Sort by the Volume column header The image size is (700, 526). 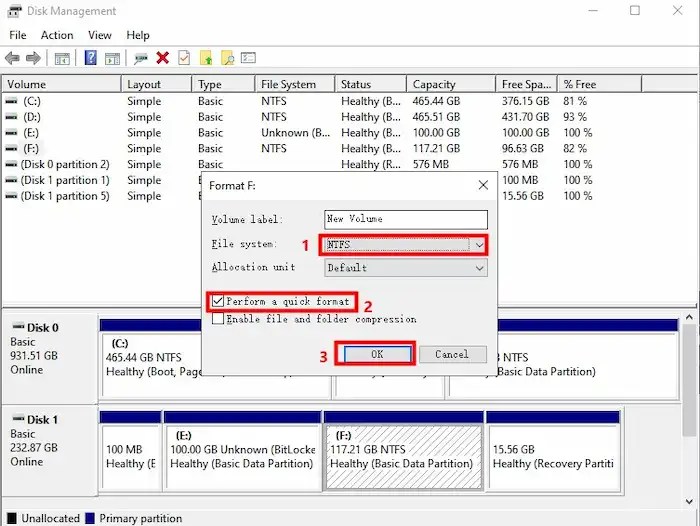62,84
